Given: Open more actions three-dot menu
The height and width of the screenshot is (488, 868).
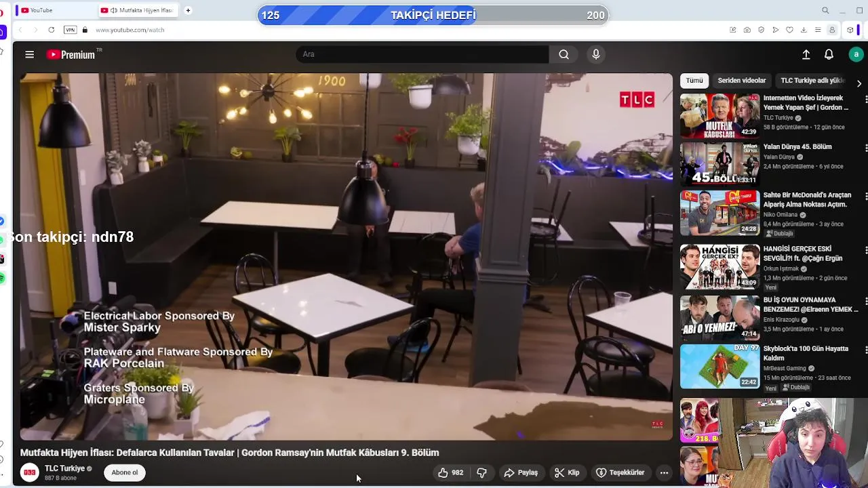Looking at the screenshot, I should [x=664, y=472].
